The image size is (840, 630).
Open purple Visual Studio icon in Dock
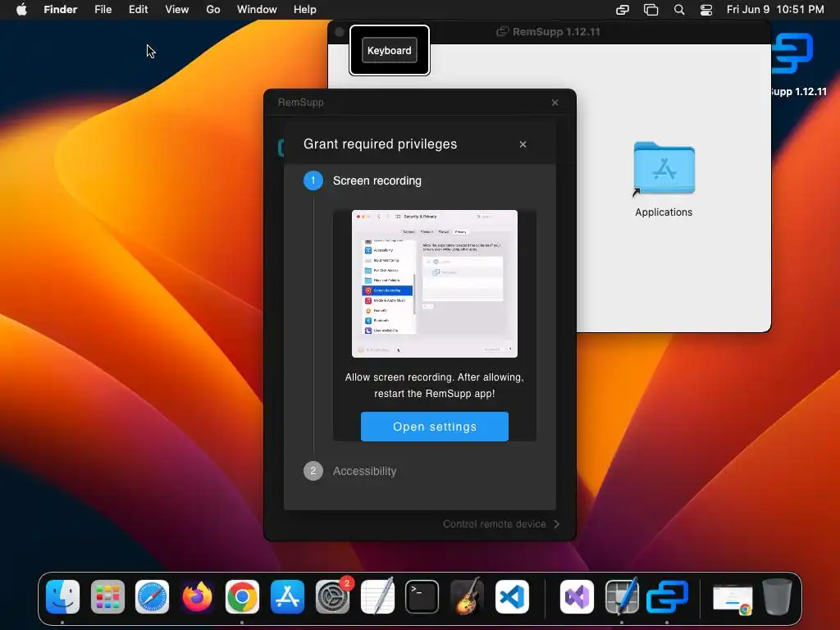point(577,596)
